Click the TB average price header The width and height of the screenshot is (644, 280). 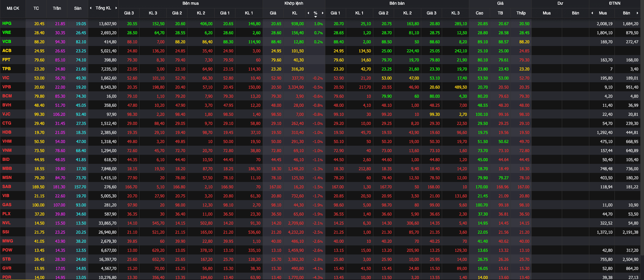click(500, 13)
